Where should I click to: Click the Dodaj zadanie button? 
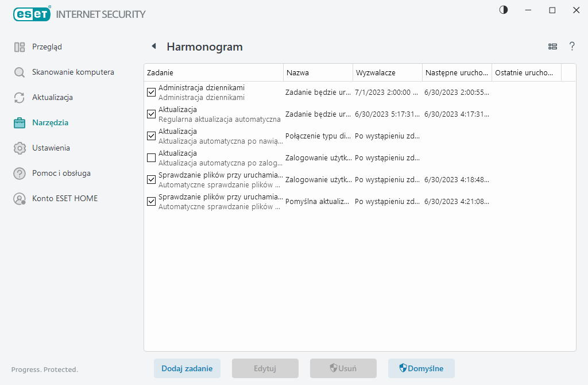187,368
